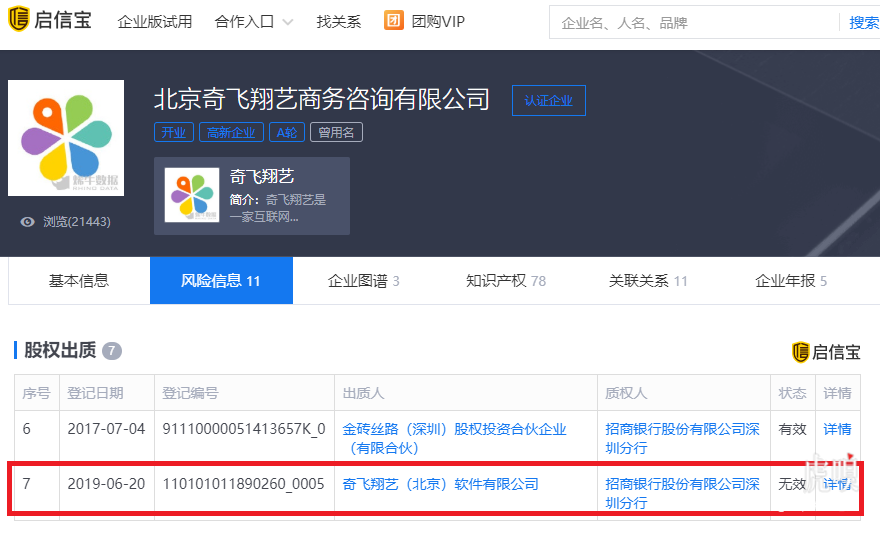This screenshot has width=880, height=534.
Task: Click the 高新企业 tag
Action: [x=231, y=133]
